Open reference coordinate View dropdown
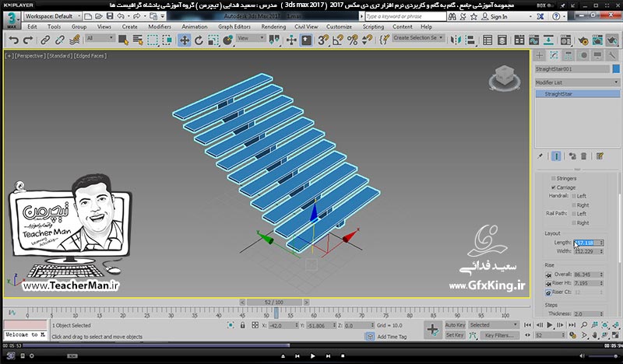The width and height of the screenshot is (623, 364). 251,38
